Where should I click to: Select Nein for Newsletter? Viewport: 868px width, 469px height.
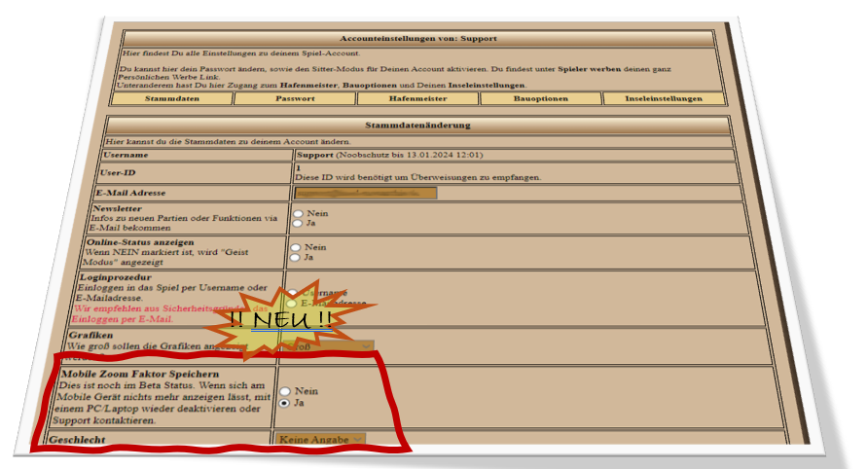pyautogui.click(x=297, y=213)
